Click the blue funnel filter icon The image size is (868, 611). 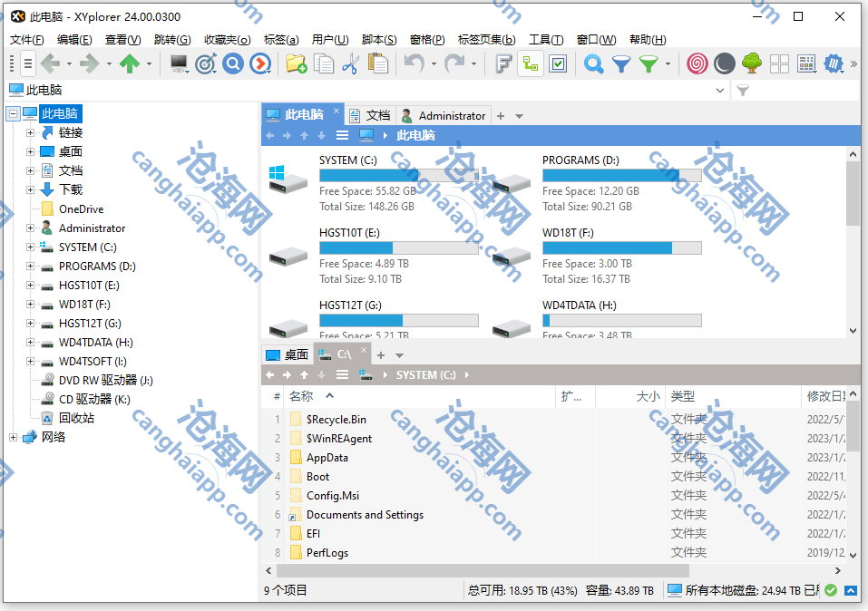pyautogui.click(x=621, y=63)
